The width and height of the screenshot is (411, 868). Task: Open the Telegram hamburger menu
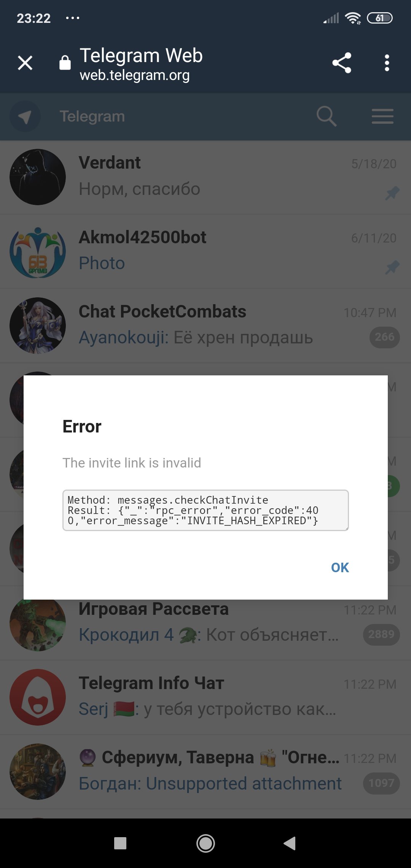pyautogui.click(x=382, y=116)
